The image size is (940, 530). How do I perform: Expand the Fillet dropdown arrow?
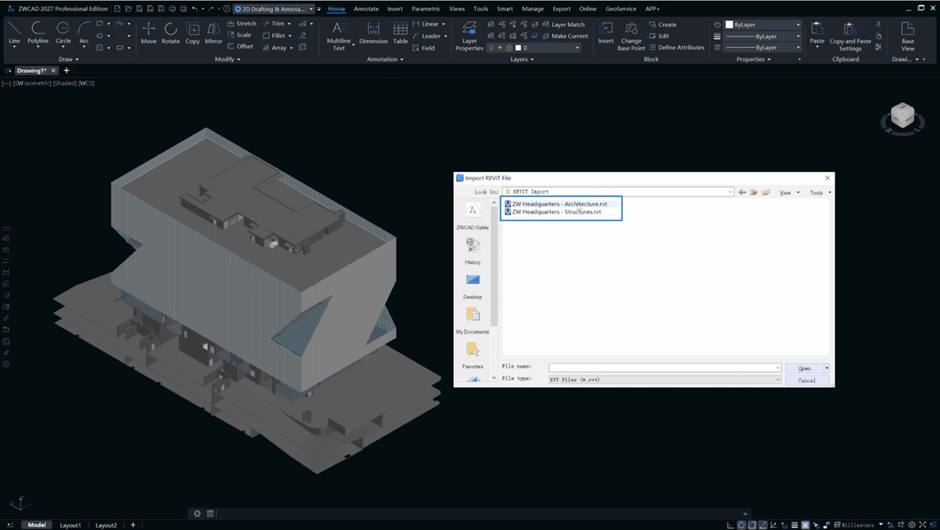pos(290,36)
